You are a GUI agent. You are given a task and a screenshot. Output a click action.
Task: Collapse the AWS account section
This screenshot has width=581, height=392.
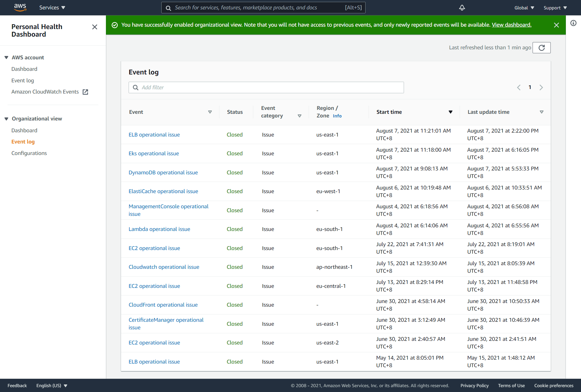pyautogui.click(x=6, y=58)
